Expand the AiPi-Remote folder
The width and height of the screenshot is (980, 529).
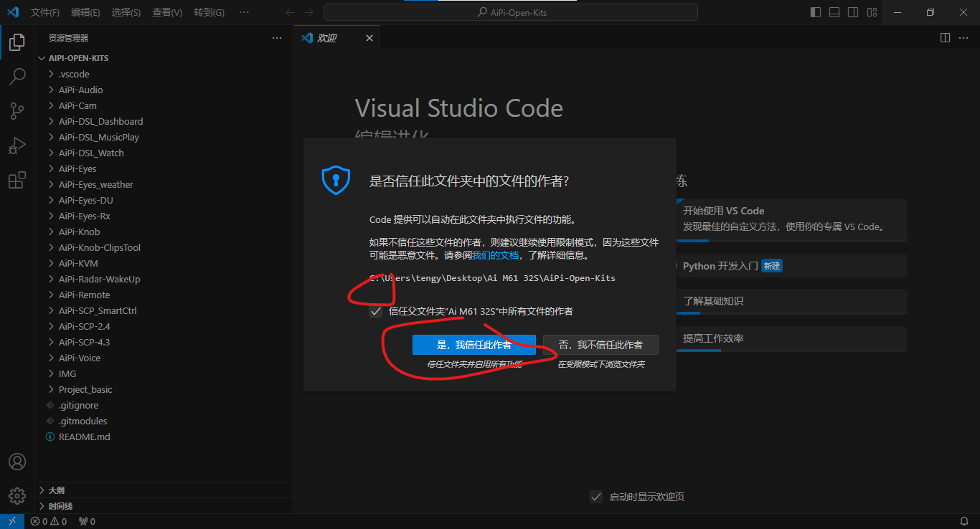point(164,295)
